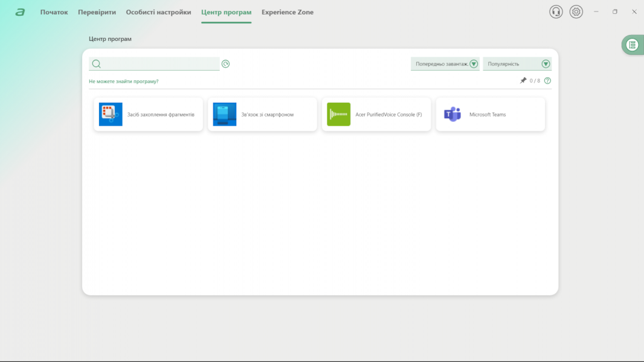Click the "Не можете знайти програму?" link
The height and width of the screenshot is (362, 644).
coord(123,81)
